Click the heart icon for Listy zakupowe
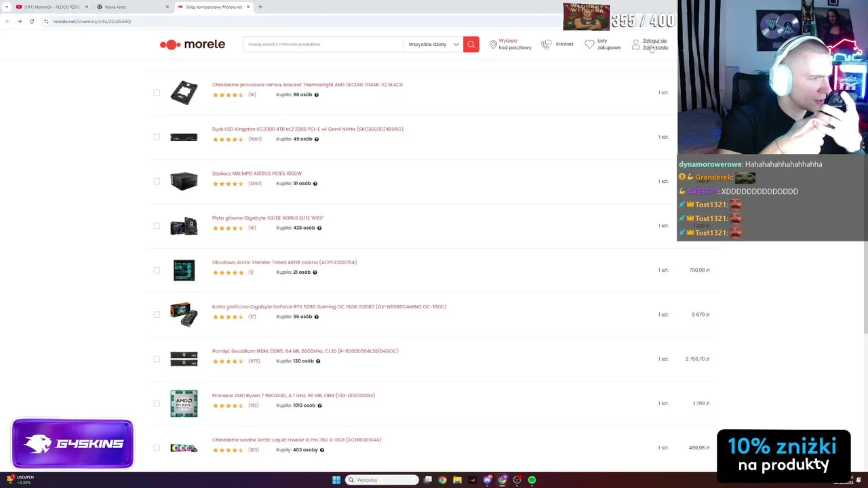 [x=589, y=45]
